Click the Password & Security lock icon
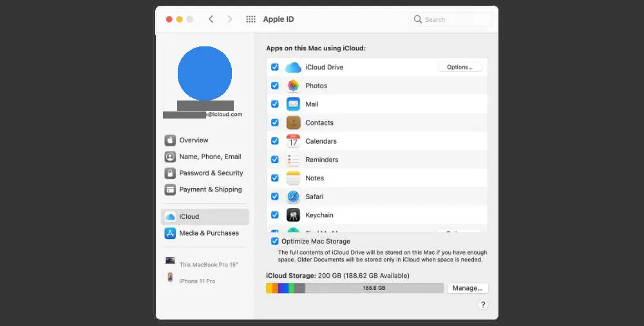Image resolution: width=644 pixels, height=326 pixels. [x=170, y=173]
